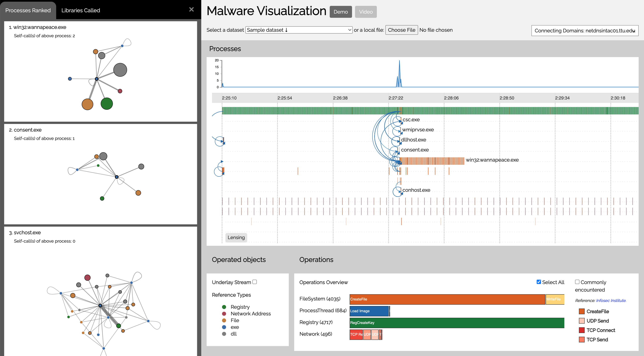
Task: Open the Sample dataset dropdown
Action: [x=299, y=30]
